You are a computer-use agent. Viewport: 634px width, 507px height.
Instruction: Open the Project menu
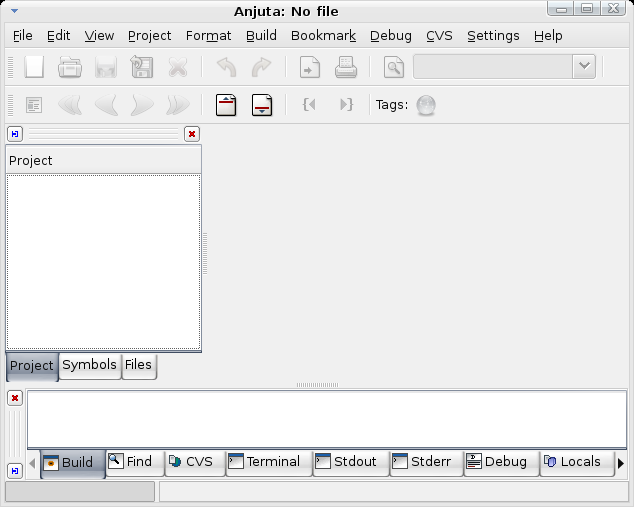click(150, 36)
